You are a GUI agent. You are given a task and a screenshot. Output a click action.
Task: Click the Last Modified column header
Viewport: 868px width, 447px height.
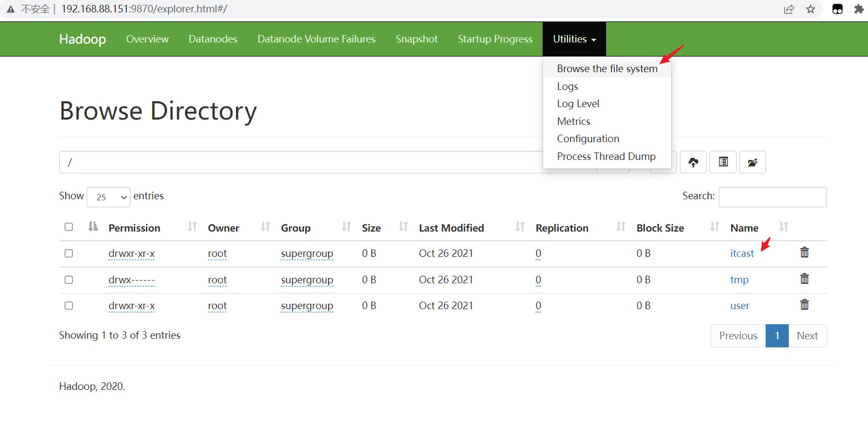(x=452, y=228)
